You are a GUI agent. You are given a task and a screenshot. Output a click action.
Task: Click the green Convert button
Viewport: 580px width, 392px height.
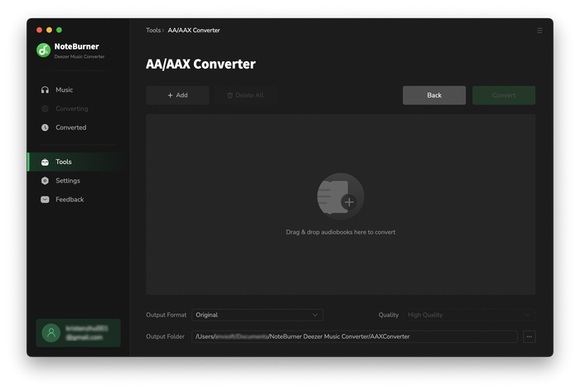coord(504,95)
